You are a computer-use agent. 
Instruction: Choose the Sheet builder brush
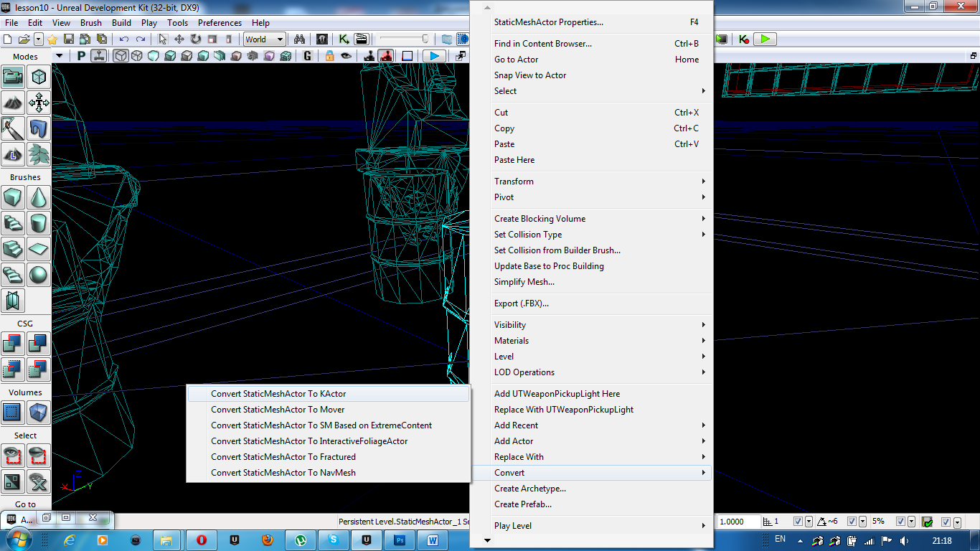click(x=39, y=249)
